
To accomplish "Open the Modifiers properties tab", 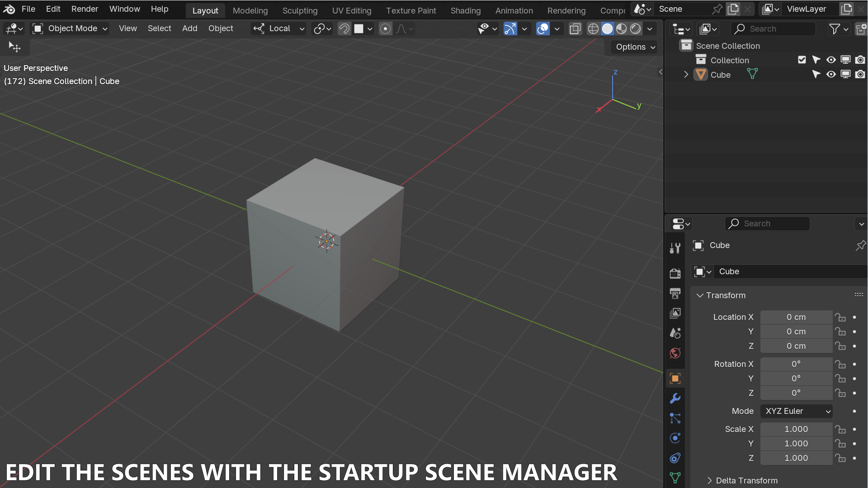I will point(675,398).
